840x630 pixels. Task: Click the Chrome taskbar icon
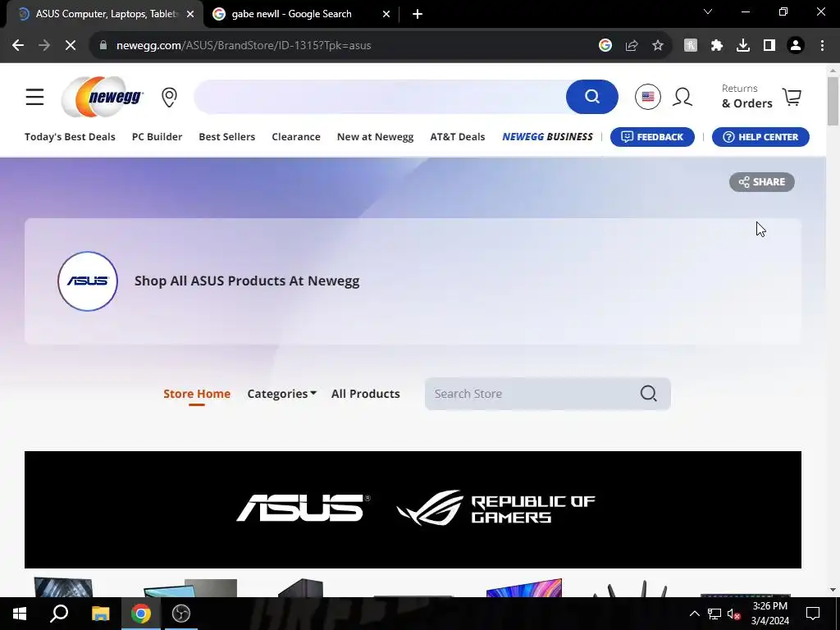pos(141,614)
